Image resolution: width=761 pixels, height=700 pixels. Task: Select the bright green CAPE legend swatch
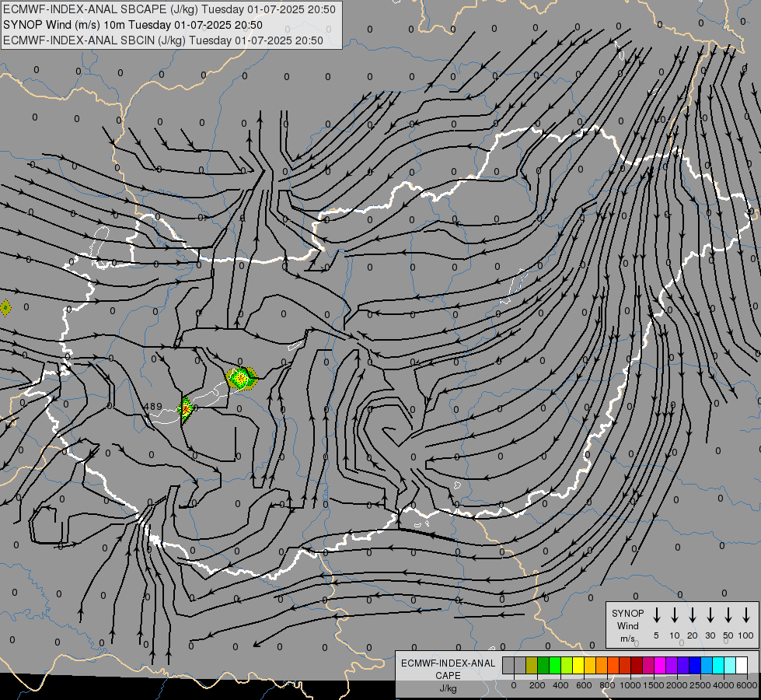[x=555, y=666]
